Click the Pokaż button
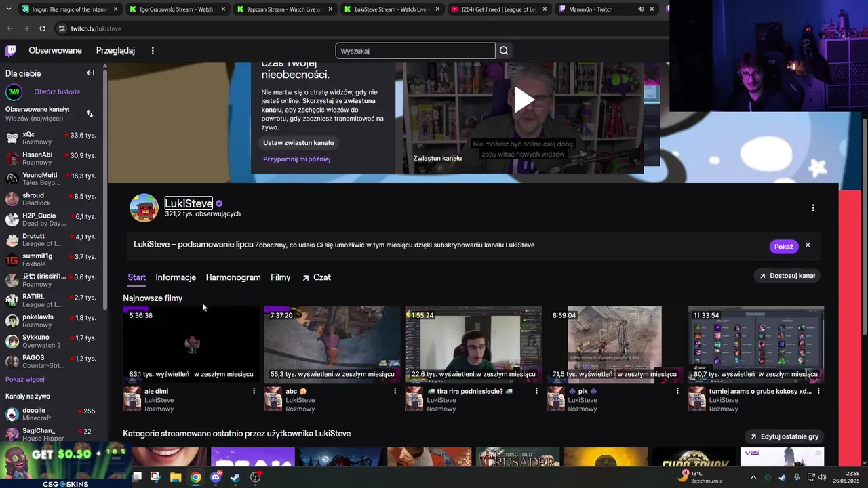Screen dimensions: 868x488 click(x=784, y=247)
